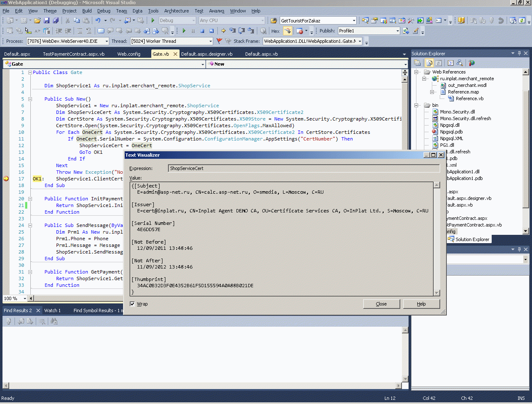This screenshot has width=532, height=404.
Task: Collapse the Web References tree node
Action: 416,72
